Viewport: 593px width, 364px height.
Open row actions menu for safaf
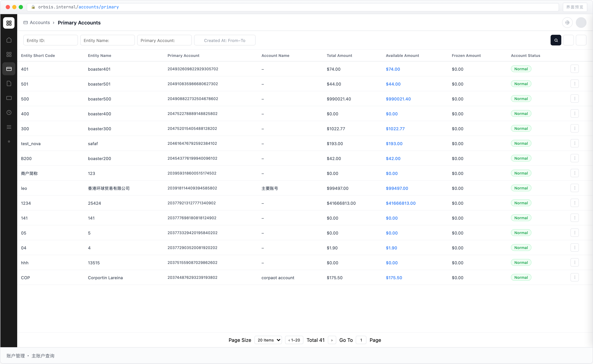point(575,143)
